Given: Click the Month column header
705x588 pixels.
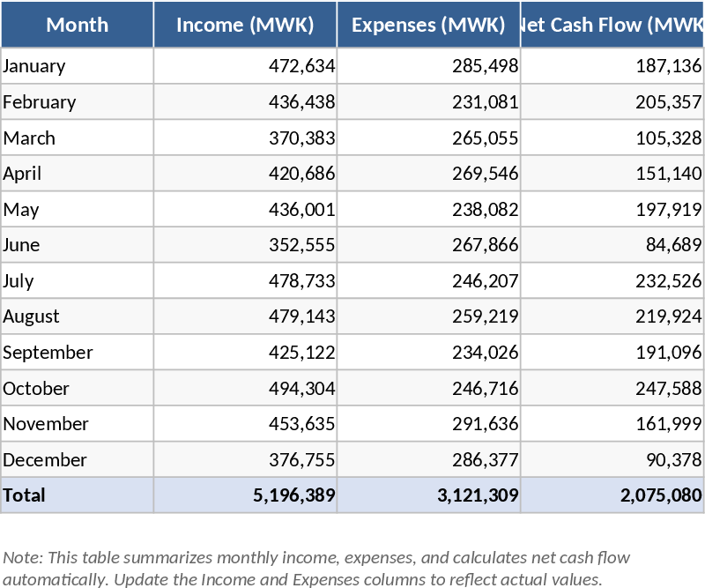Looking at the screenshot, I should click(x=77, y=25).
